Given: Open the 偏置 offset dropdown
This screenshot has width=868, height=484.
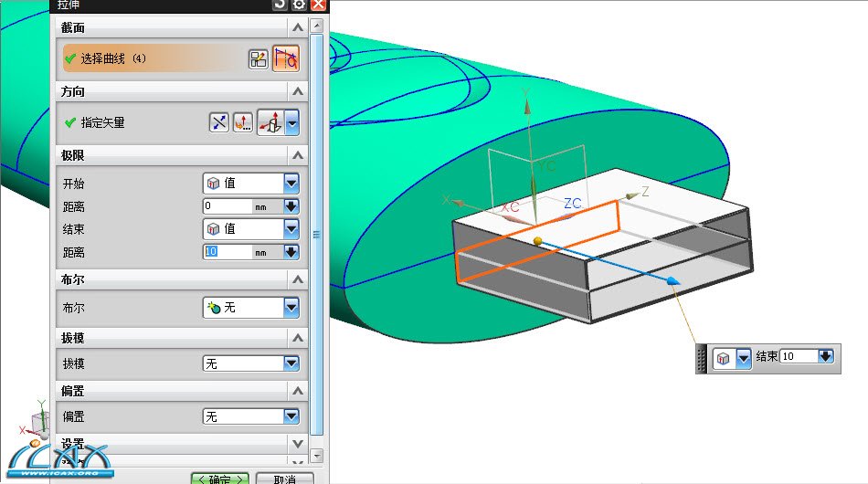Looking at the screenshot, I should point(291,416).
